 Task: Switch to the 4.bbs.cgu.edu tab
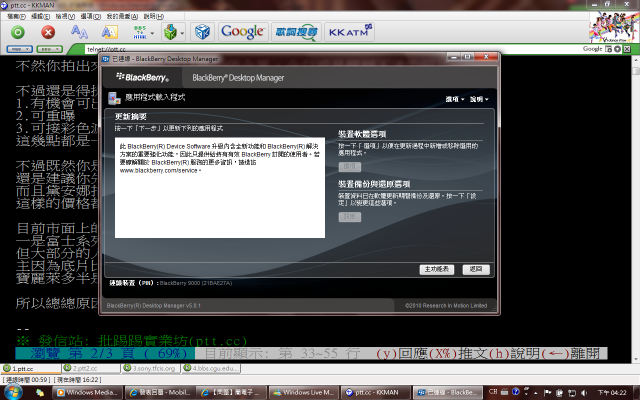click(211, 369)
